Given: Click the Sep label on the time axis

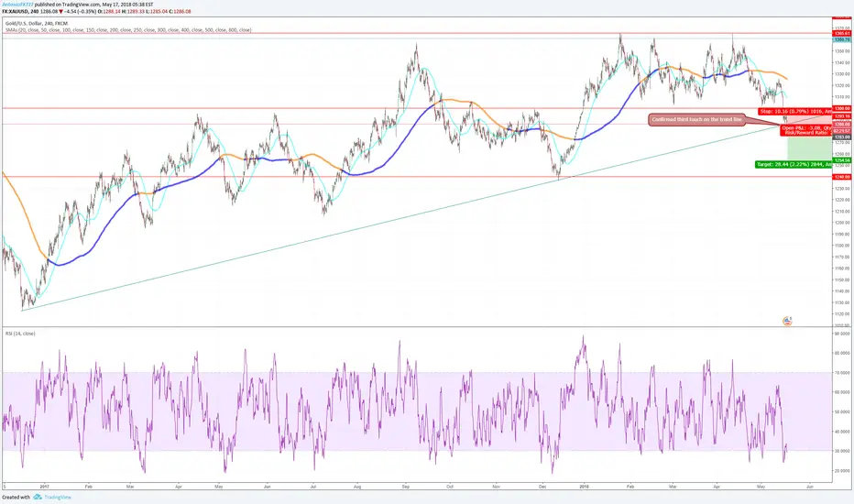Looking at the screenshot, I should (406, 486).
